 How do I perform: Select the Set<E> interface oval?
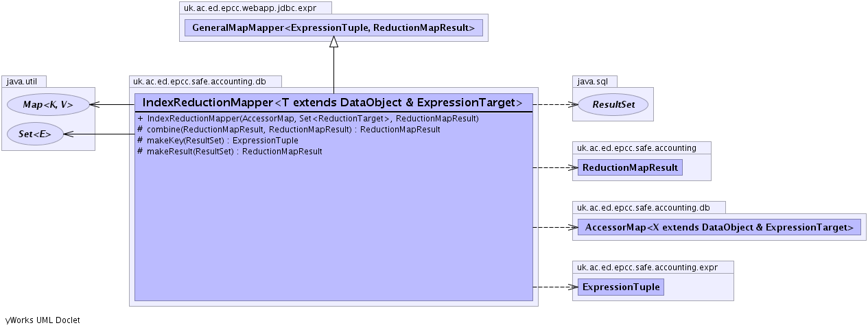tap(34, 134)
